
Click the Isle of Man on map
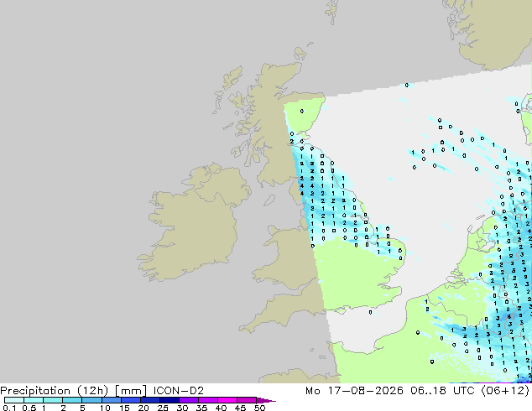coord(269,200)
